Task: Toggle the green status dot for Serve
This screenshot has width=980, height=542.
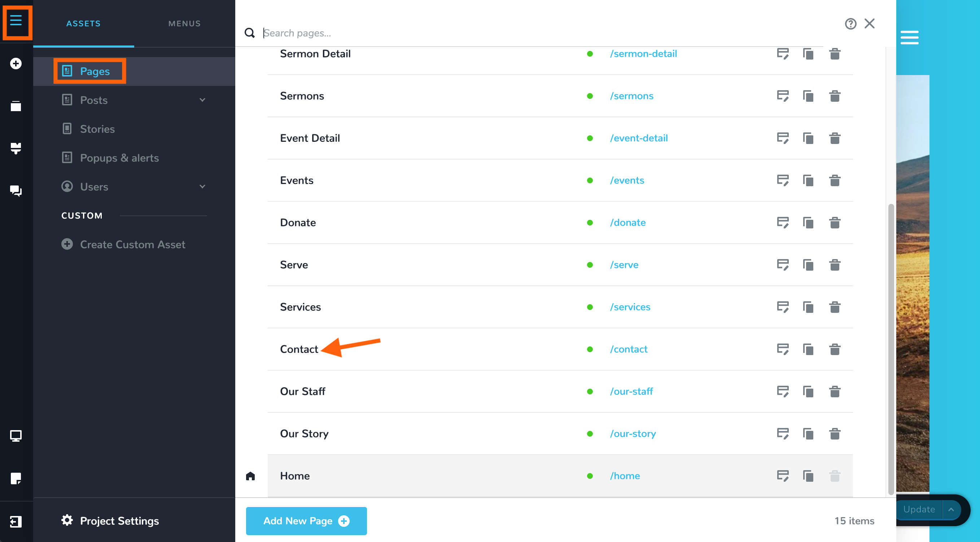Action: click(590, 265)
